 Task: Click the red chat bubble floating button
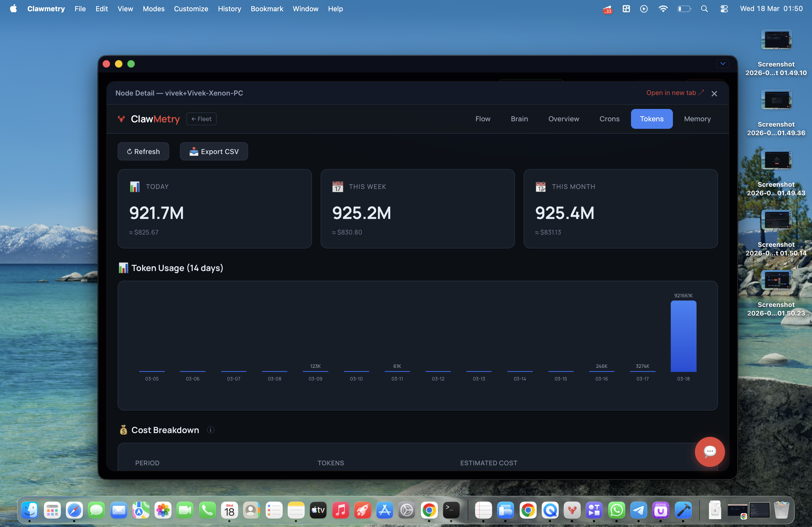(710, 452)
